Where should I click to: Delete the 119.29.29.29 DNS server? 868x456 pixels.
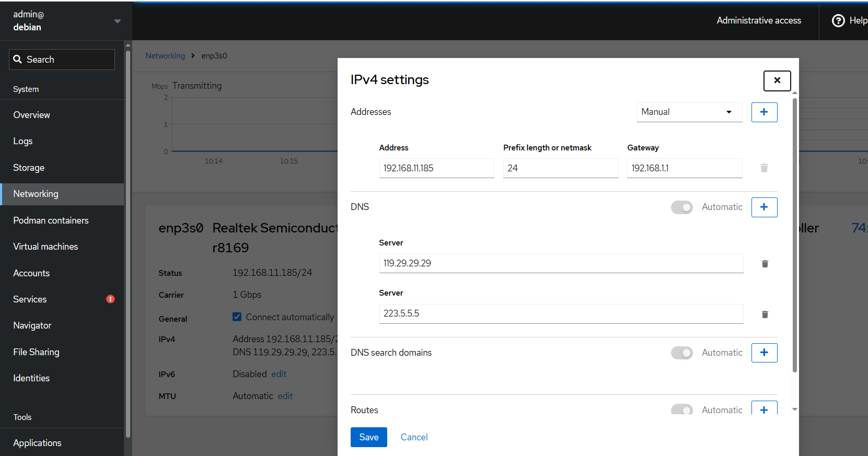(765, 264)
